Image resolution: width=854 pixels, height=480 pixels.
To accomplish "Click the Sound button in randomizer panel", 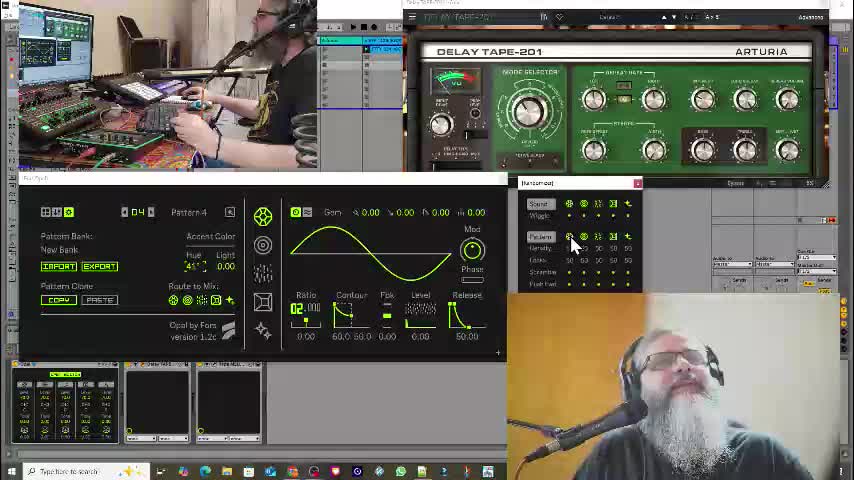I will [539, 204].
